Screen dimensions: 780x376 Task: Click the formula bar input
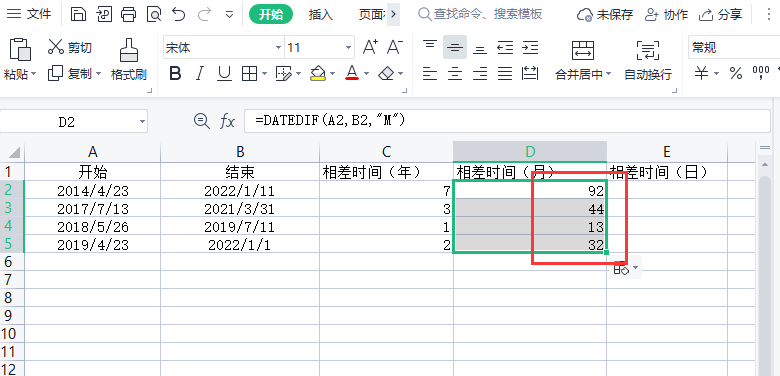pyautogui.click(x=507, y=121)
